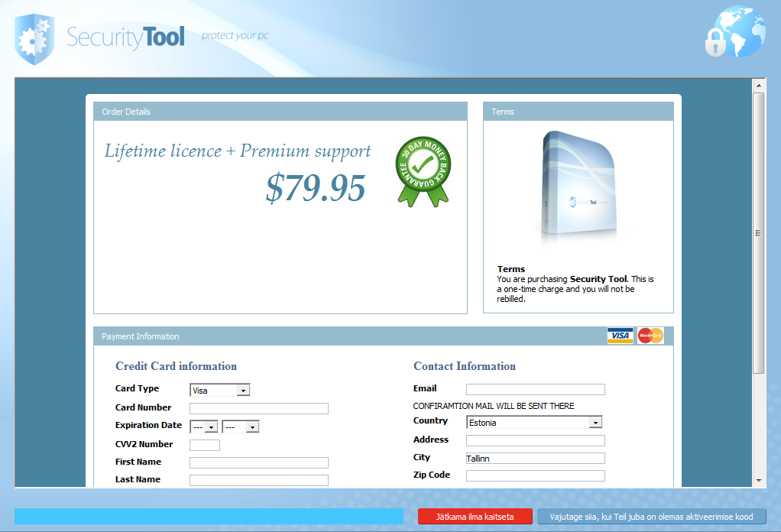This screenshot has width=781, height=532.
Task: Click the scrollbar down arrow
Action: pos(759,481)
